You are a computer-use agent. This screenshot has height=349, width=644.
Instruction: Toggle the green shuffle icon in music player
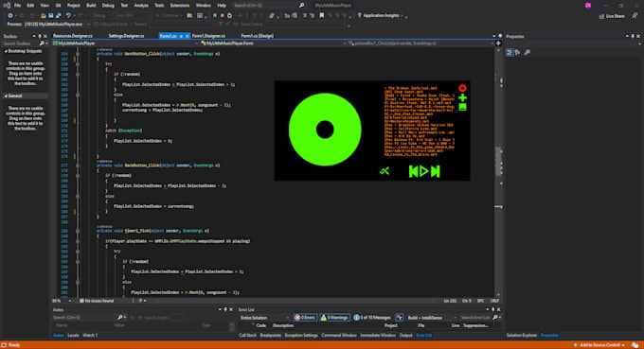[x=385, y=171]
